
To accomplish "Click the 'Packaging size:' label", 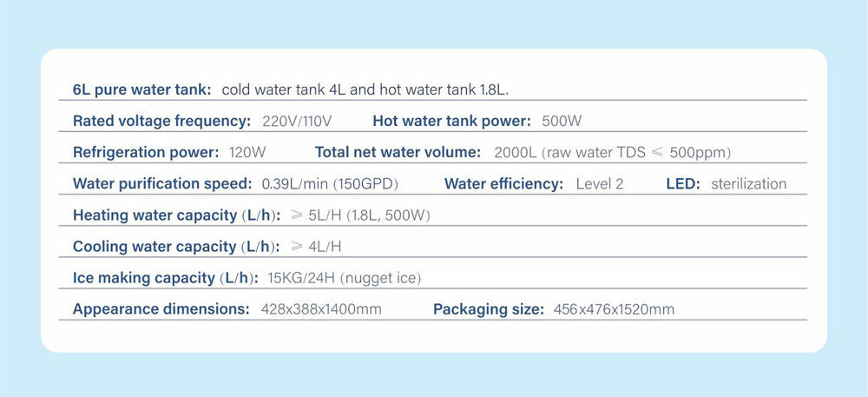I will tap(489, 309).
